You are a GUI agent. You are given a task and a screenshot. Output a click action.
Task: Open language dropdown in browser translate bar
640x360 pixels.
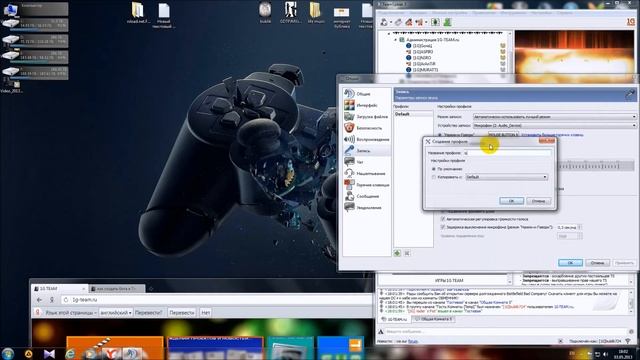pos(116,313)
